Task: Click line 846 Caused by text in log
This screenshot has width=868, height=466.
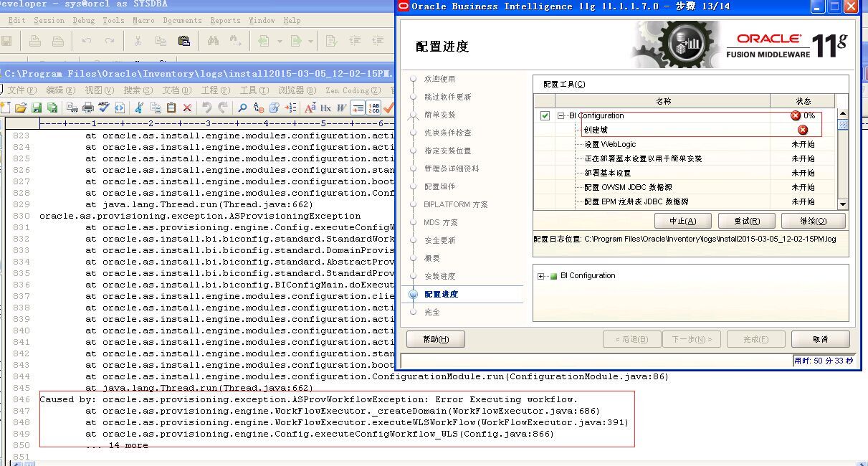Action: pyautogui.click(x=308, y=399)
